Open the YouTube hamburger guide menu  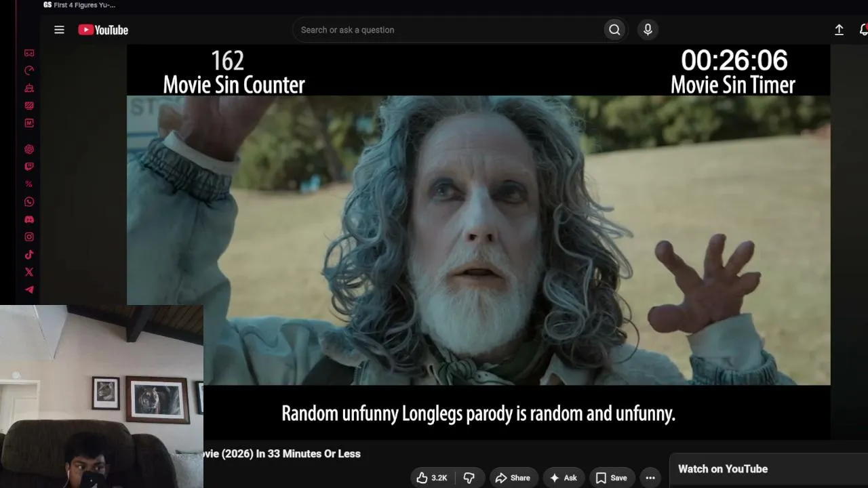59,30
